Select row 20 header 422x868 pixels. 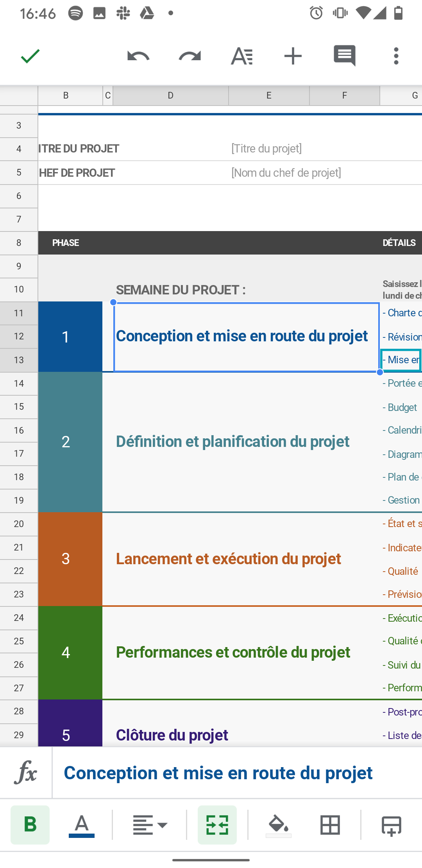tap(19, 524)
